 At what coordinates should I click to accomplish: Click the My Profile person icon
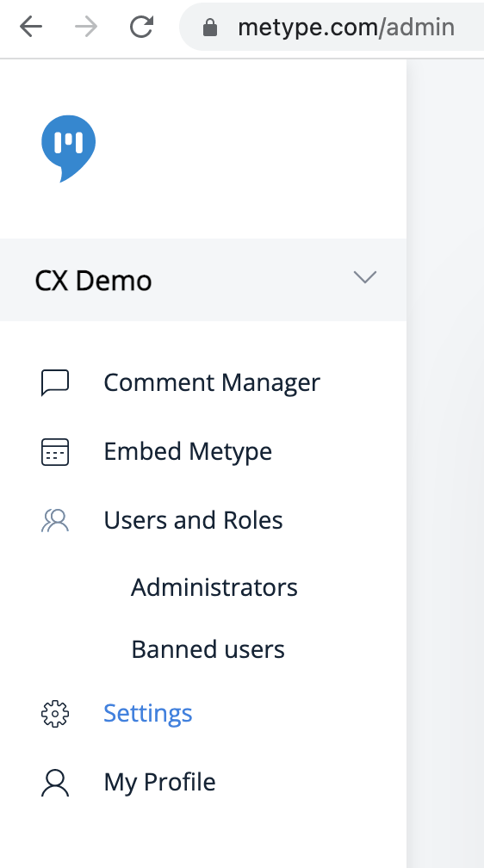pyautogui.click(x=55, y=782)
